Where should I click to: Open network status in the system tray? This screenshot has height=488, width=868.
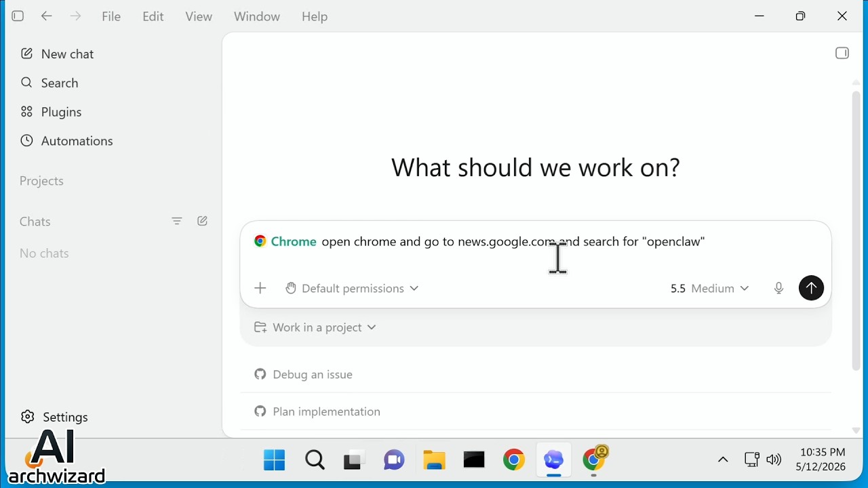[x=751, y=460]
